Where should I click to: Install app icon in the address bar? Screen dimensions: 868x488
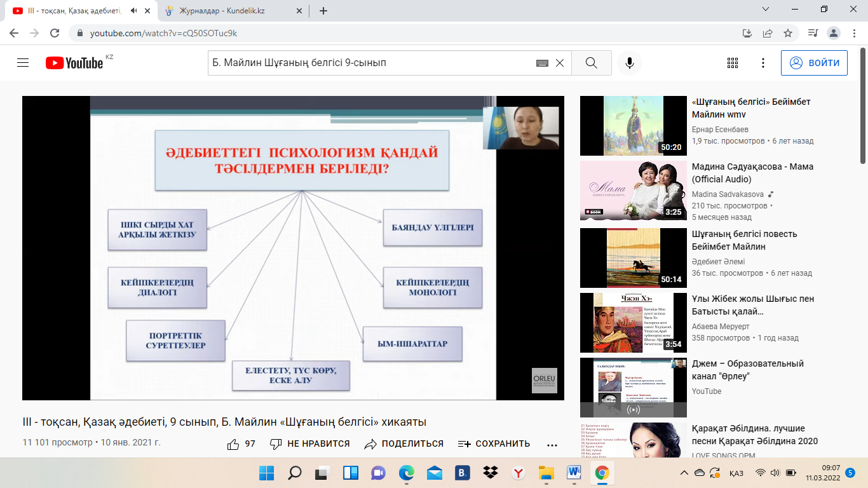click(747, 33)
